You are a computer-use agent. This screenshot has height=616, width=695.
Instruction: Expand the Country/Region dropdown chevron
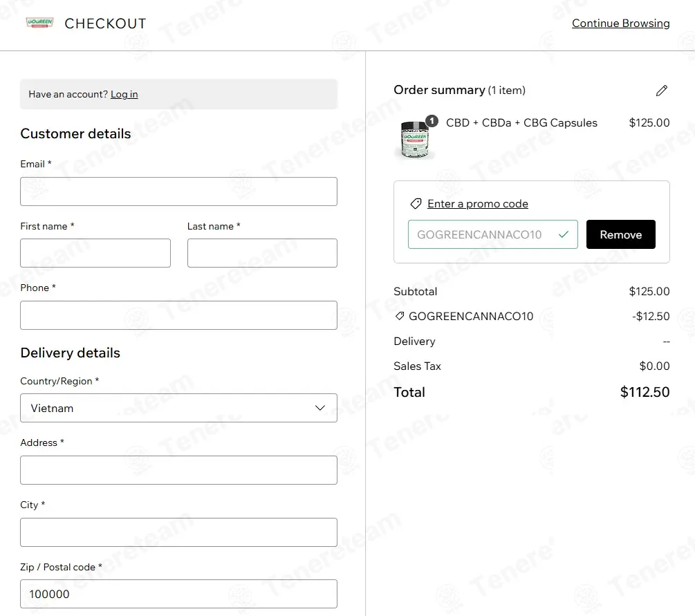click(x=320, y=408)
